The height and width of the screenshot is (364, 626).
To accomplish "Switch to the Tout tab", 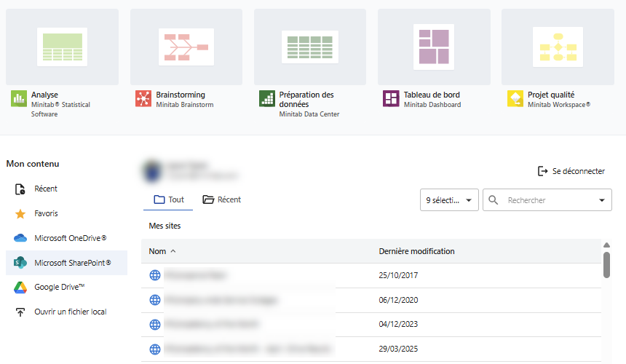I will coord(168,199).
